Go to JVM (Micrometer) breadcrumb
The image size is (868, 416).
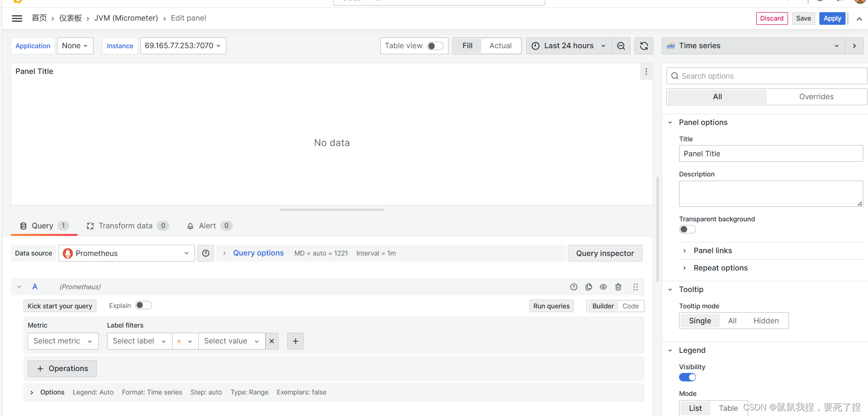pyautogui.click(x=126, y=18)
